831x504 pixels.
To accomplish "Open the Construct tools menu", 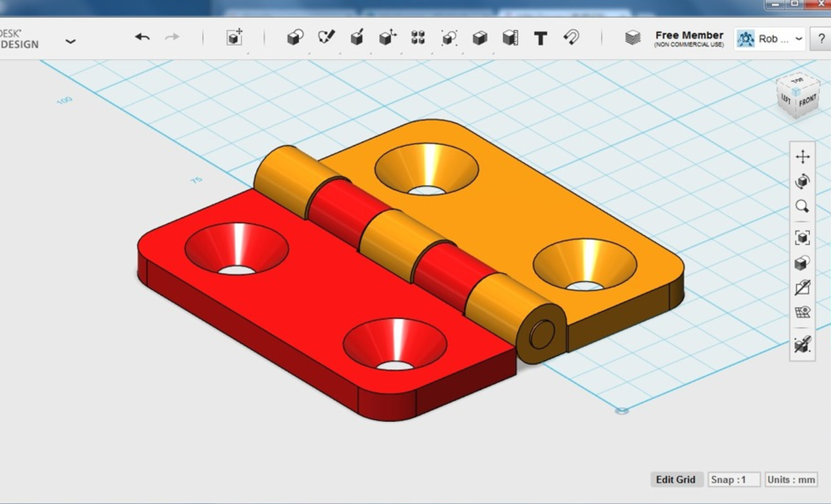I will (x=357, y=37).
